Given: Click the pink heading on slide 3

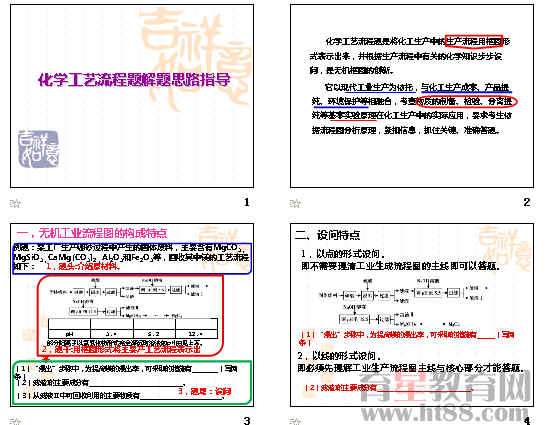Looking at the screenshot, I should tap(92, 233).
